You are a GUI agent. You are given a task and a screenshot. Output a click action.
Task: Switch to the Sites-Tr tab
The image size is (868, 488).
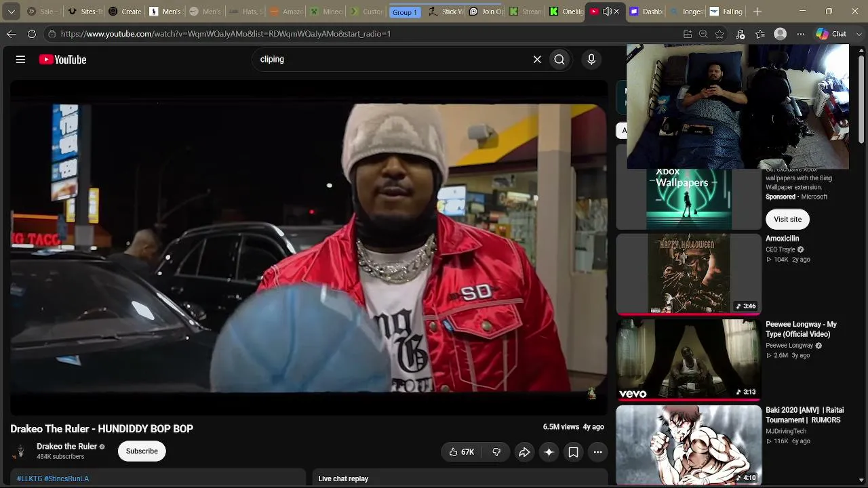pos(85,12)
